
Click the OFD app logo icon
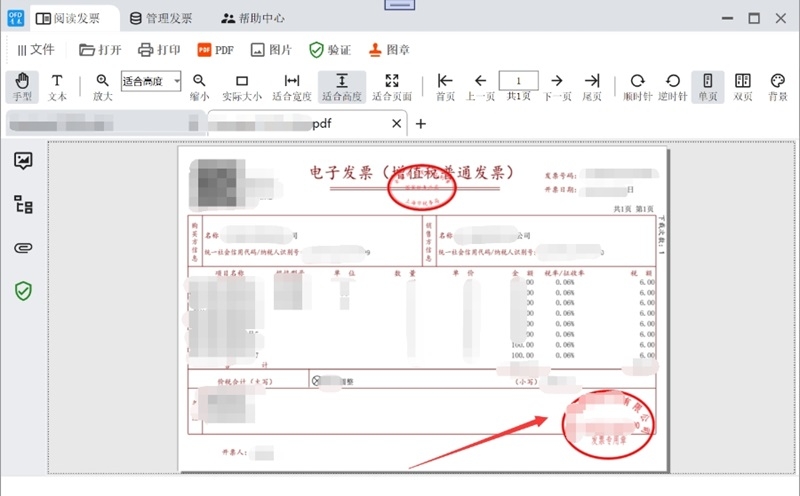click(15, 18)
